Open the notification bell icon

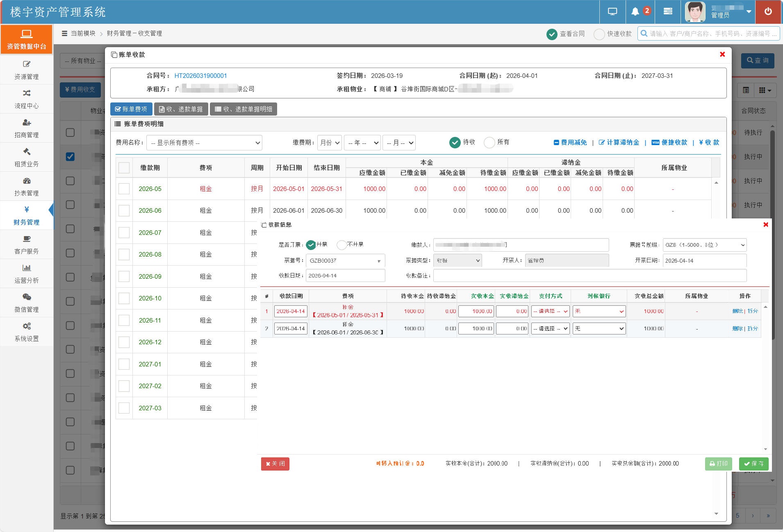pos(635,11)
